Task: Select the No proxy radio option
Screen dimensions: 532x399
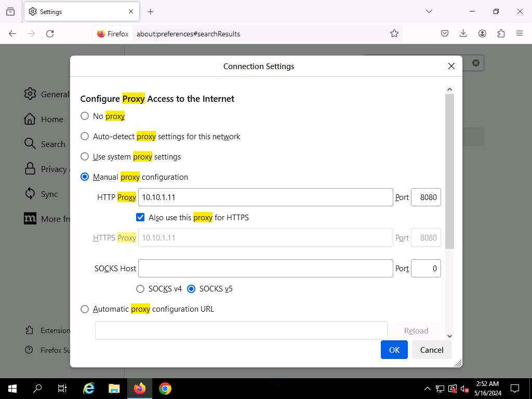Action: [85, 116]
